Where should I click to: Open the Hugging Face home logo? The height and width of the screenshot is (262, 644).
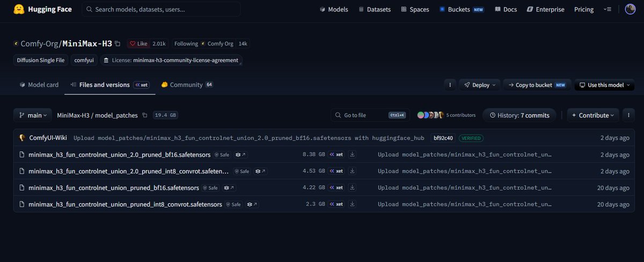click(x=42, y=9)
